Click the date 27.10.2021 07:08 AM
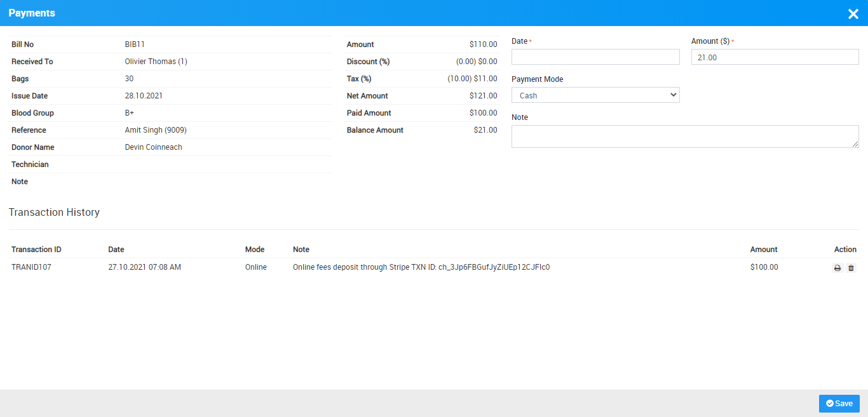 (145, 267)
